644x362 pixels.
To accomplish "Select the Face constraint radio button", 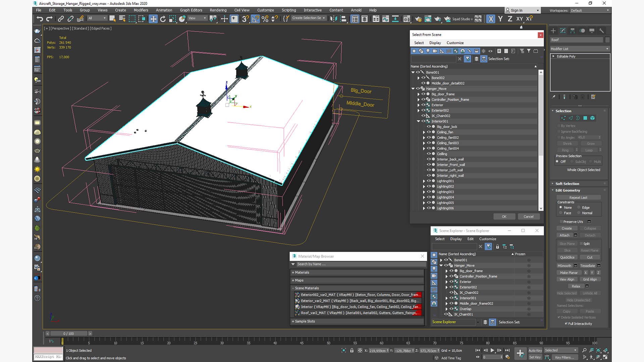I will point(560,213).
